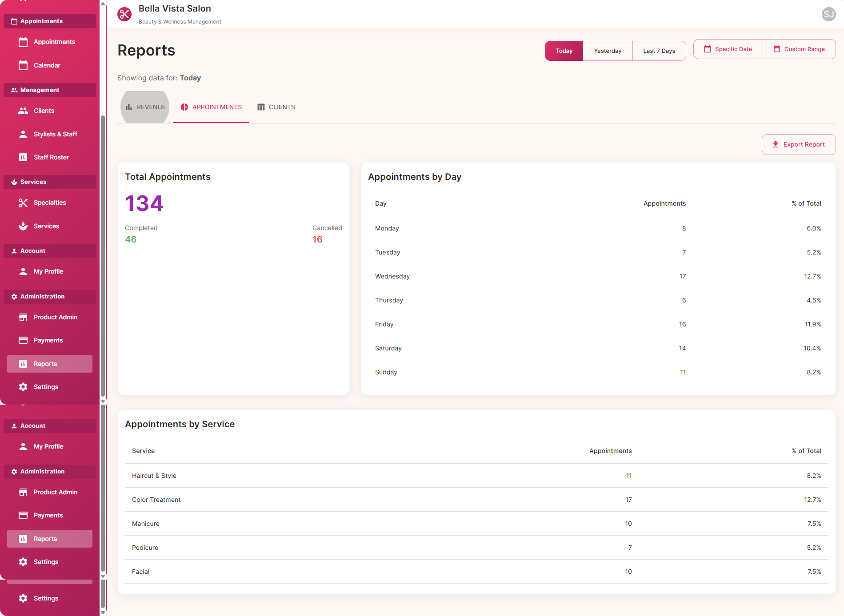Click the Bella Vista Salon scissors logo

coord(124,14)
